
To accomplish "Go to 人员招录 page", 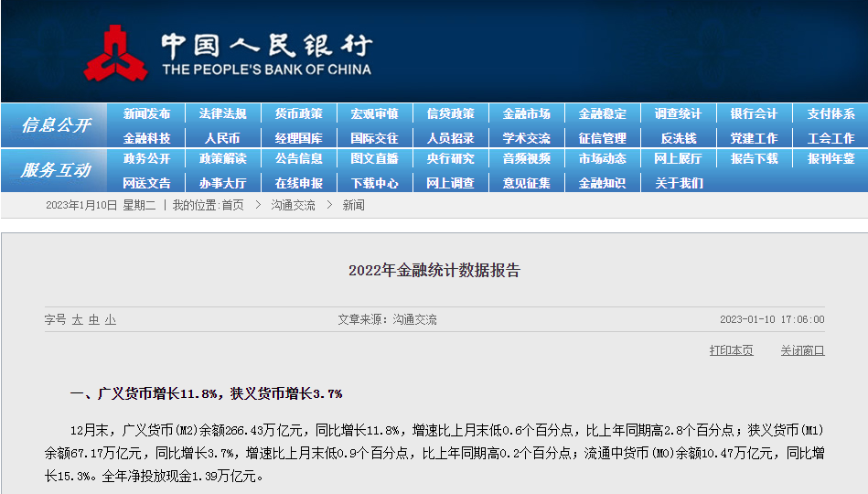I will click(x=451, y=138).
